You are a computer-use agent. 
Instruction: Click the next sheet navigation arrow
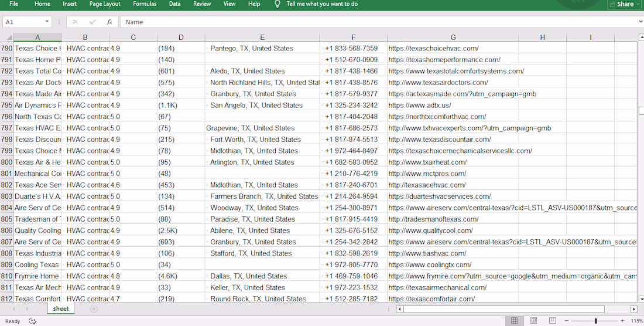(28, 309)
